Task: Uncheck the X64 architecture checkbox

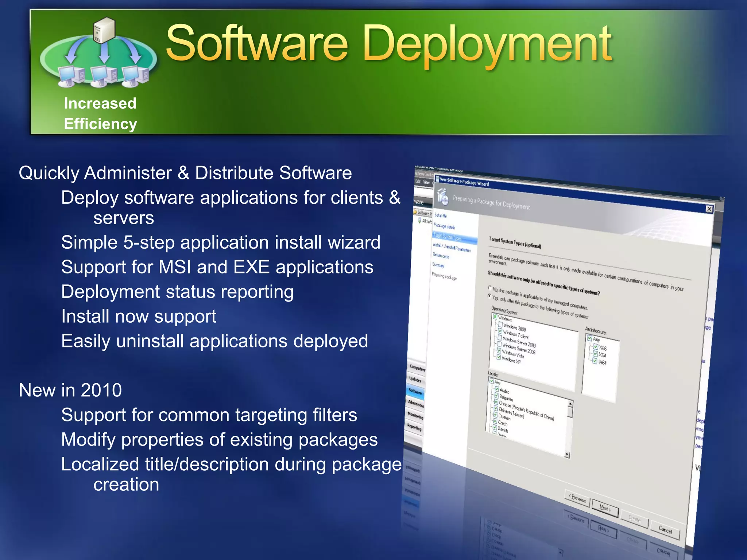Action: [595, 354]
